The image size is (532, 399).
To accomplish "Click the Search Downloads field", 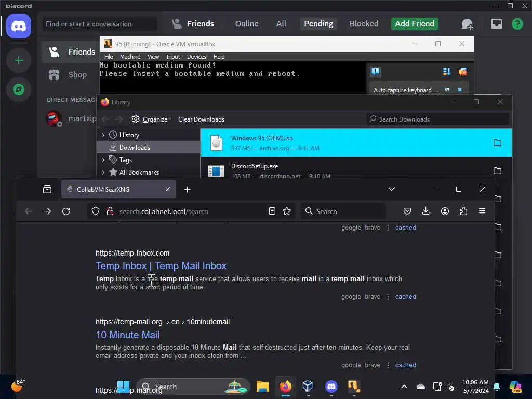I will [437, 119].
